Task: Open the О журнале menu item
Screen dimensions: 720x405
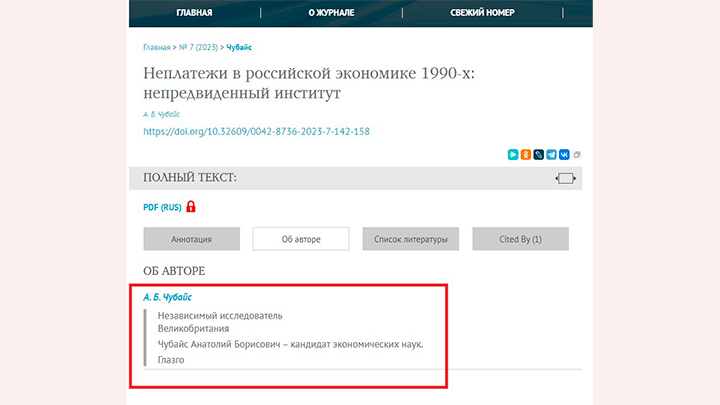Action: click(332, 13)
